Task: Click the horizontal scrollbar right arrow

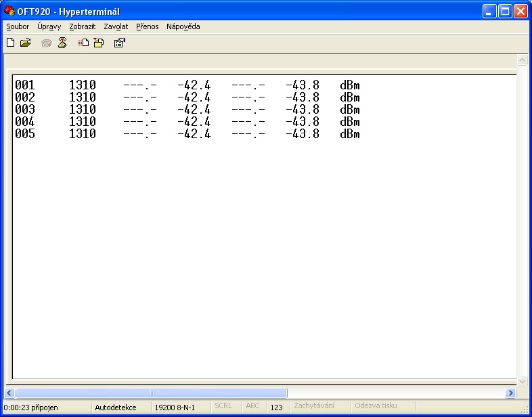Action: 510,393
